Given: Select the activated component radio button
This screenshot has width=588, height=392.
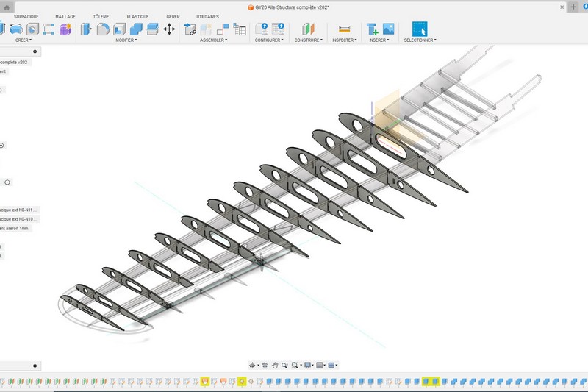Looking at the screenshot, I should click(1, 146).
